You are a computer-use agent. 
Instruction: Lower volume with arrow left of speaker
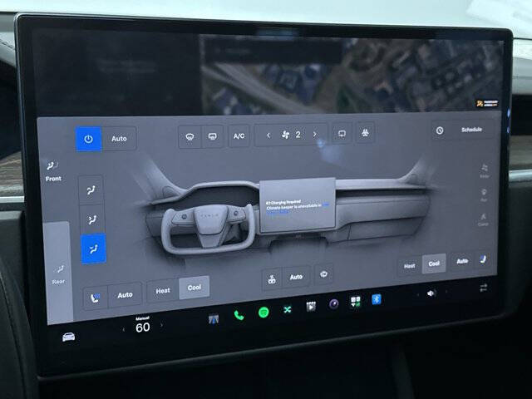pos(417,295)
